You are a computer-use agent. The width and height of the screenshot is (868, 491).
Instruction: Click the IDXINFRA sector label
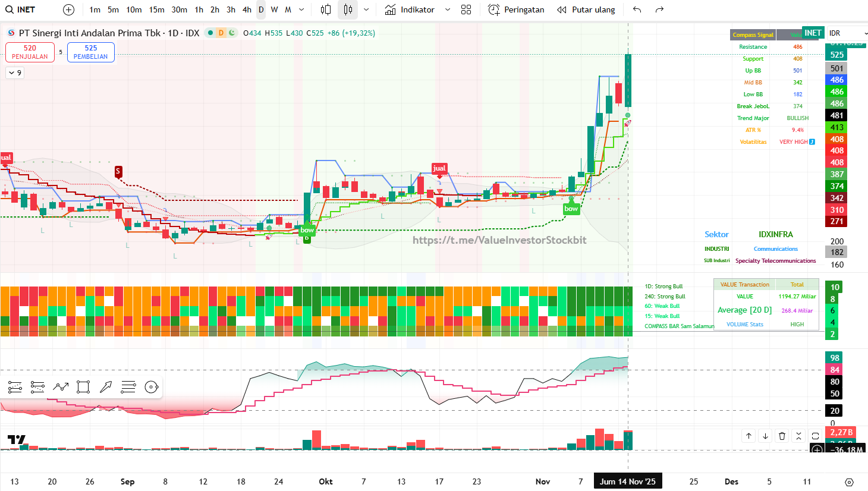click(776, 235)
